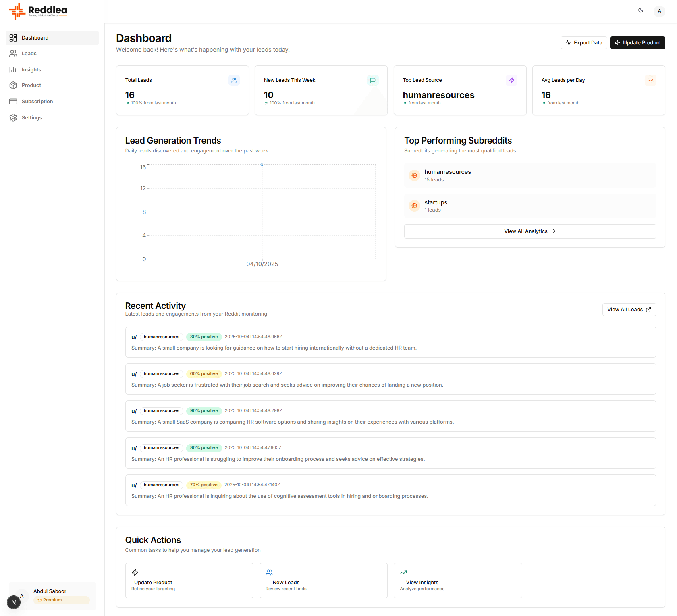Navigate to Subscription in sidebar
The image size is (677, 616).
point(37,102)
